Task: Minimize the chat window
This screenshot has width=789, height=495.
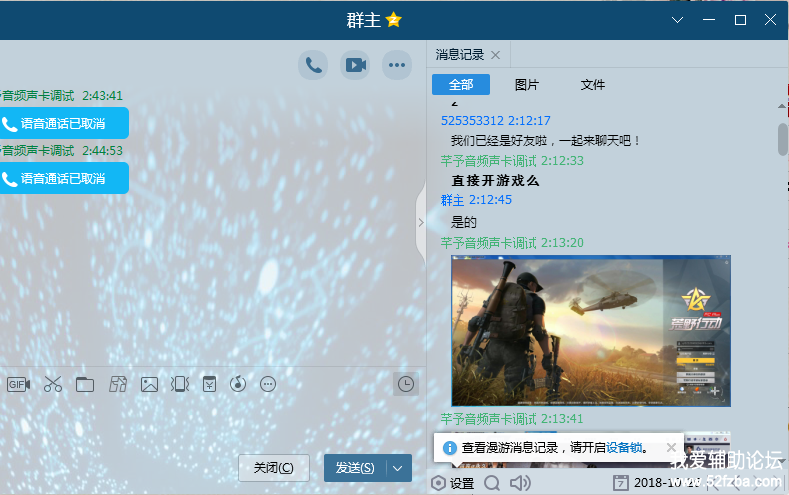Action: click(709, 20)
